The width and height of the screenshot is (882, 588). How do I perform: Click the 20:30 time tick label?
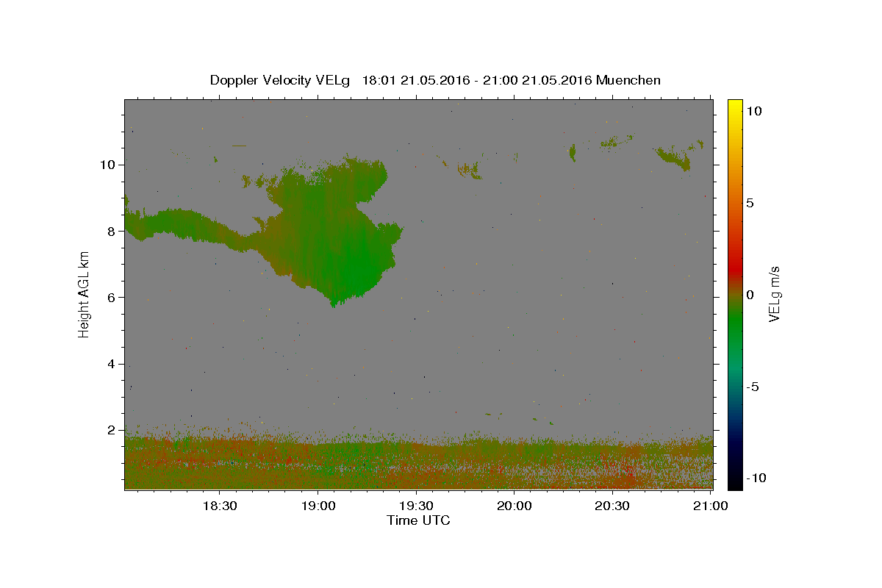[x=612, y=506]
